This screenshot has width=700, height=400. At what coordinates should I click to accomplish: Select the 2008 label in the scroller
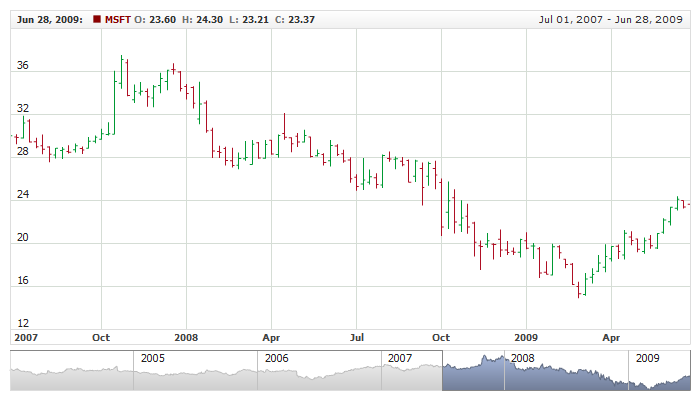point(523,358)
